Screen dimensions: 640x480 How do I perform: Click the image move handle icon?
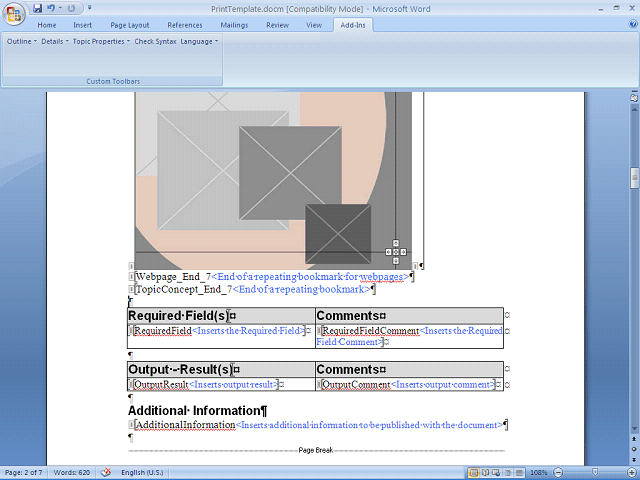[x=396, y=252]
